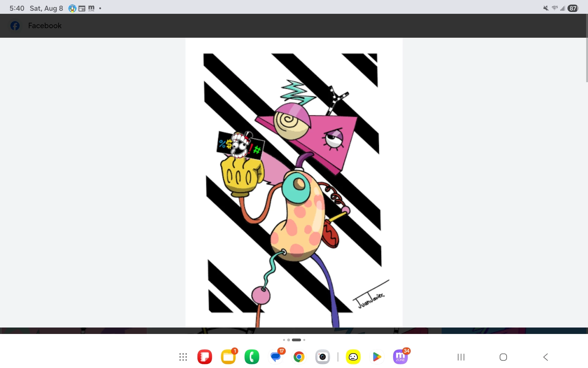
Task: Click the Facebook title text
Action: [x=45, y=26]
